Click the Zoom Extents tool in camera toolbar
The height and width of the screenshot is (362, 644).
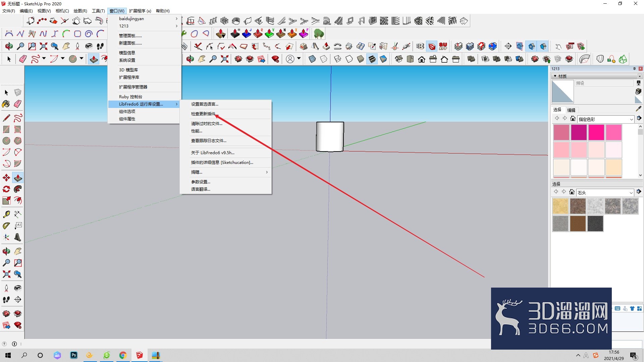click(43, 46)
